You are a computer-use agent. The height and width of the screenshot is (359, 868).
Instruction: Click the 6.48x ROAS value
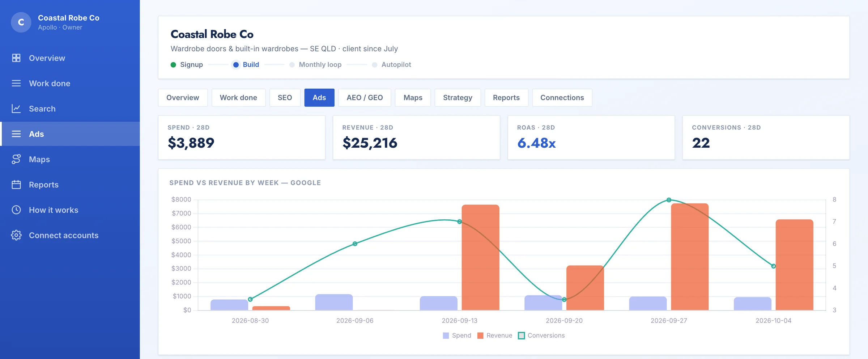pyautogui.click(x=536, y=143)
